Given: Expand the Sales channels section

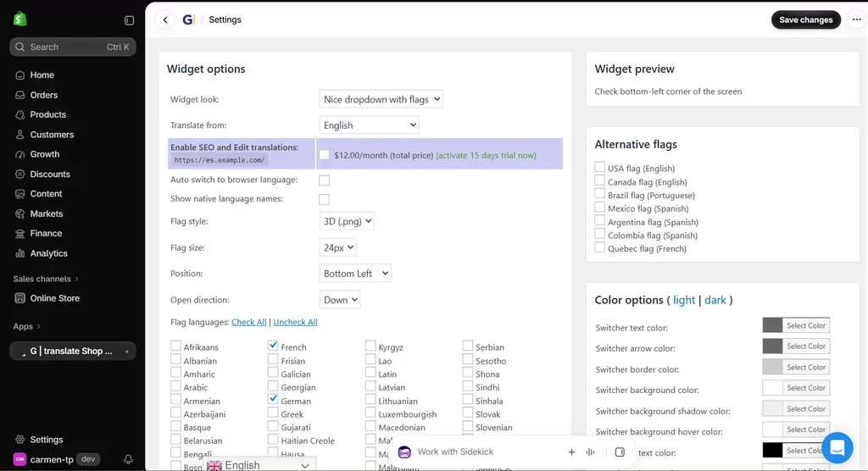Looking at the screenshot, I should 46,279.
